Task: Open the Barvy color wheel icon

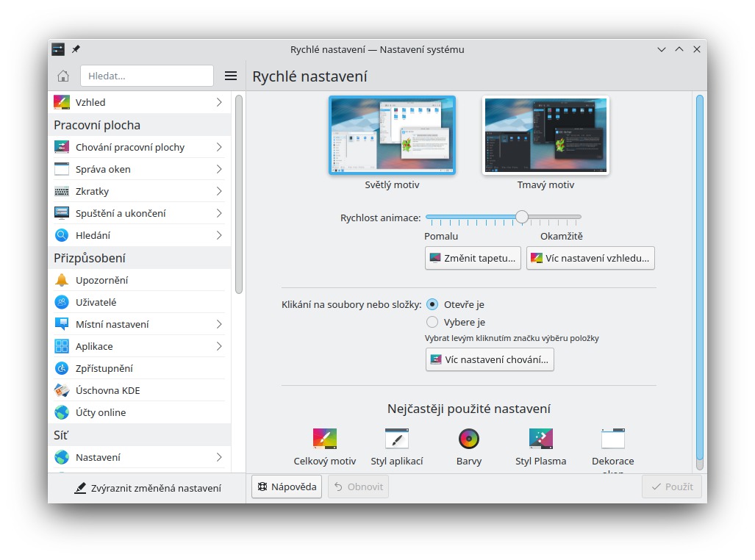Action: coord(469,439)
